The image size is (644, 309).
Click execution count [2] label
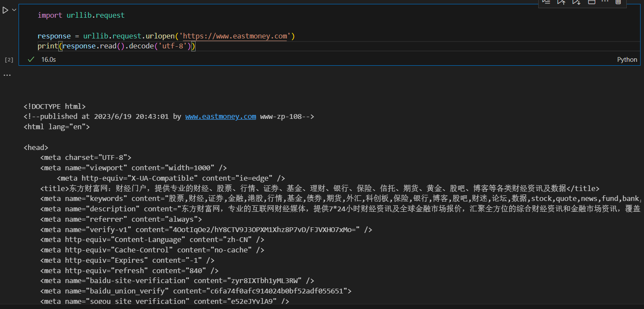9,60
